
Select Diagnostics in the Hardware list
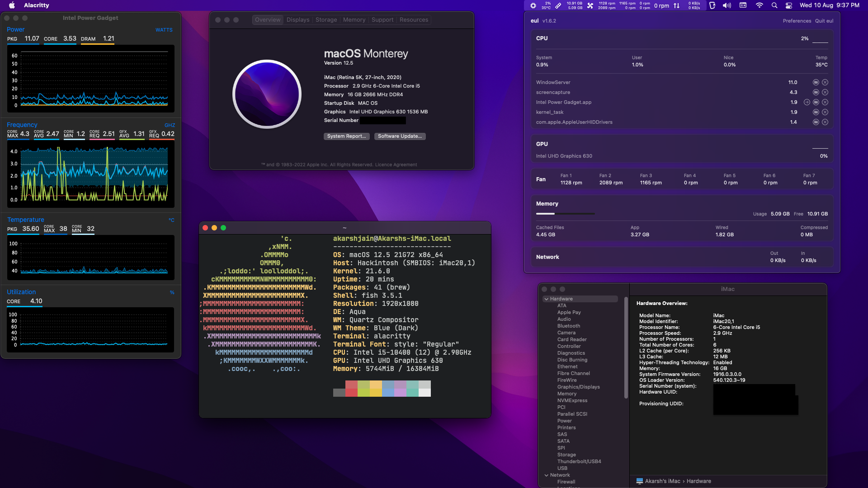pos(571,353)
